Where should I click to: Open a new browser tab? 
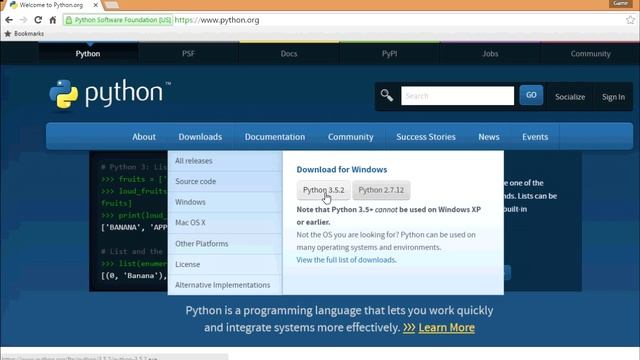(x=111, y=5)
